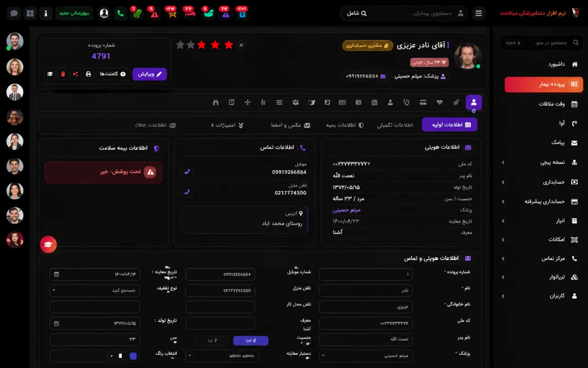588x368 pixels.
Task: Click the floating red graduation cap button
Action: (48, 244)
